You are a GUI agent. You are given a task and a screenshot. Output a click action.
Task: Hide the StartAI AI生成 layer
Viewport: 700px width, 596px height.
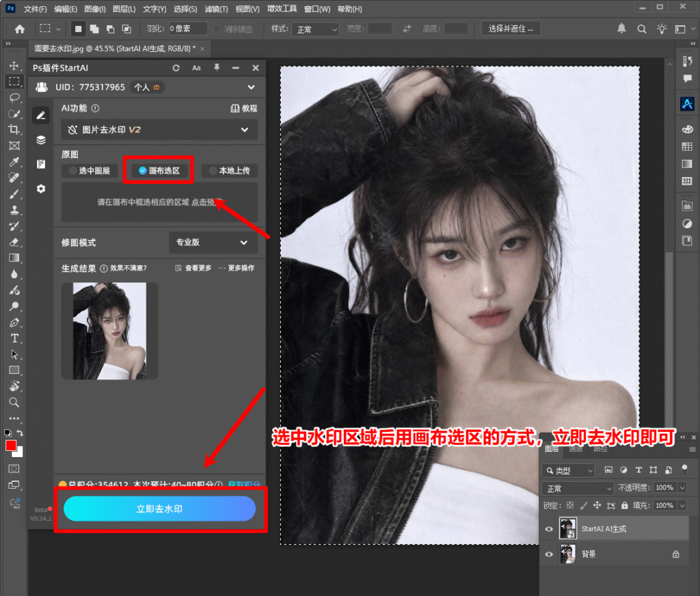pos(549,529)
